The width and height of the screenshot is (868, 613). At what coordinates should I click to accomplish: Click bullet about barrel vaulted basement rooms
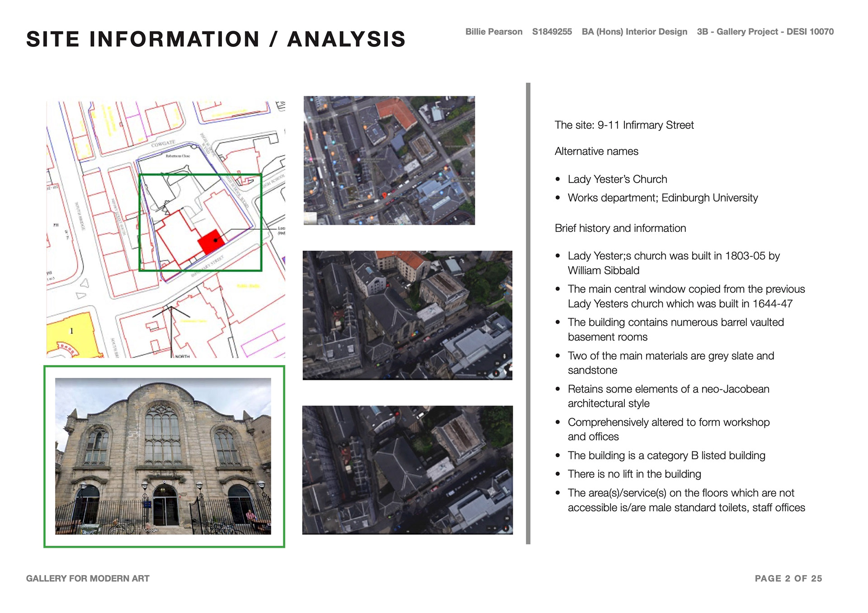675,329
